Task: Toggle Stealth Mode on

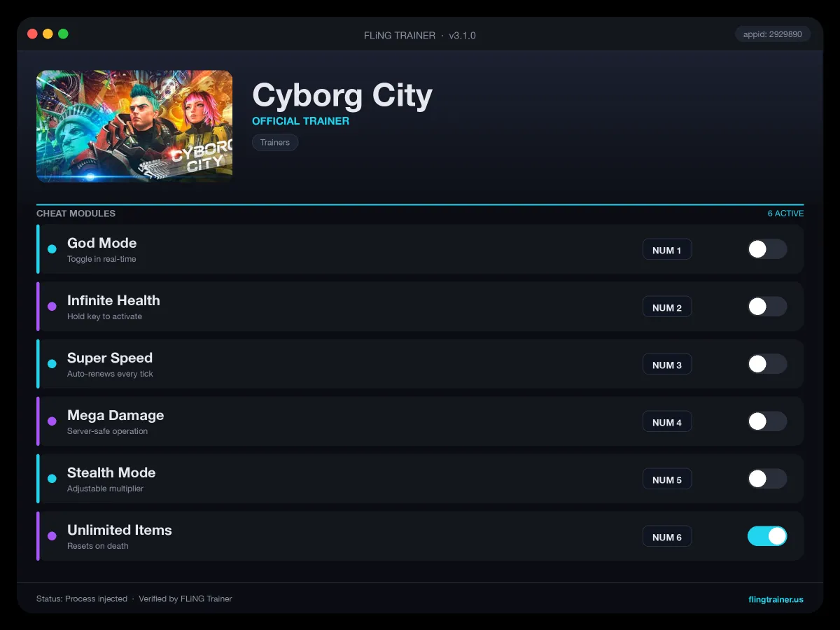Action: coord(767,479)
